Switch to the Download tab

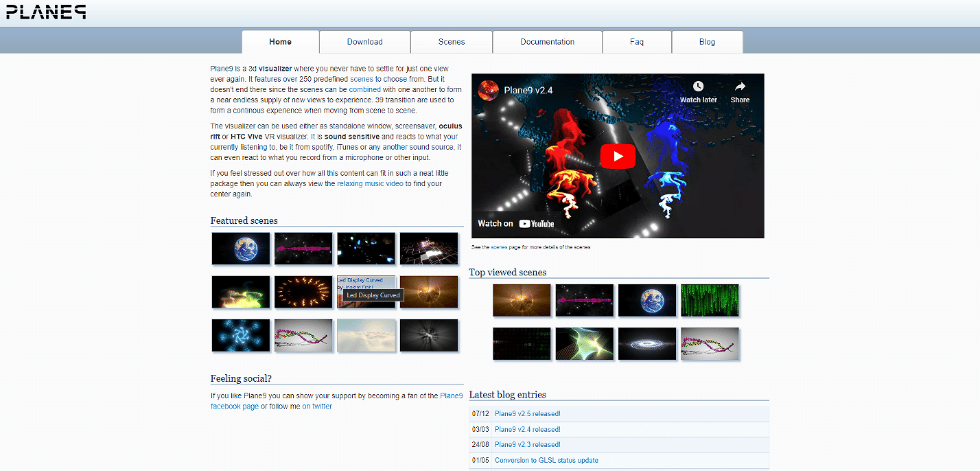[364, 42]
